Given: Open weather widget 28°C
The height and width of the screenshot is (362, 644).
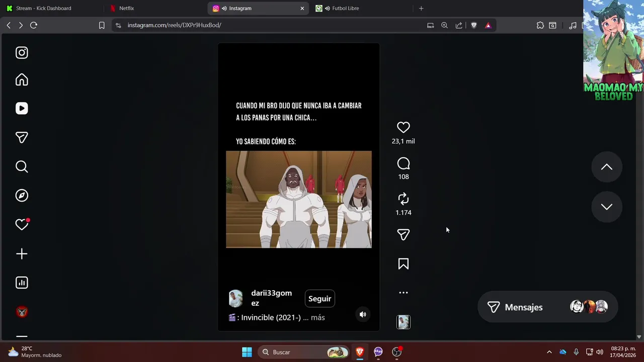Looking at the screenshot, I should tap(34, 352).
